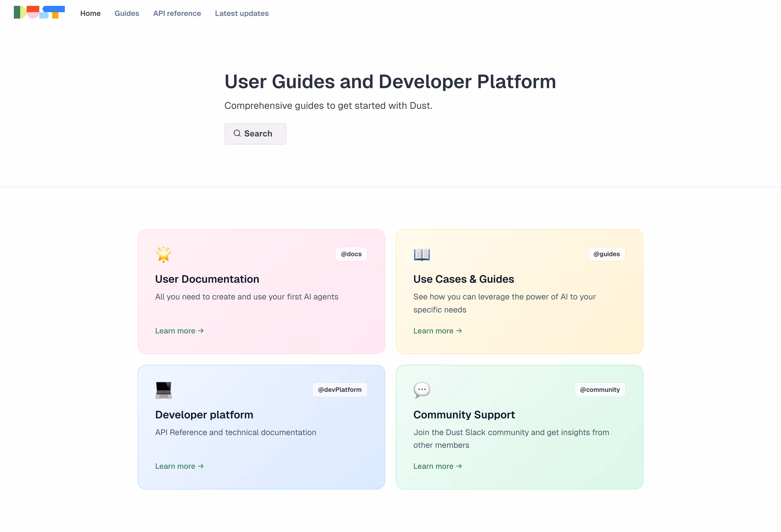Screen dimensions: 781x532
Task: Select the @community badge
Action: pos(600,390)
